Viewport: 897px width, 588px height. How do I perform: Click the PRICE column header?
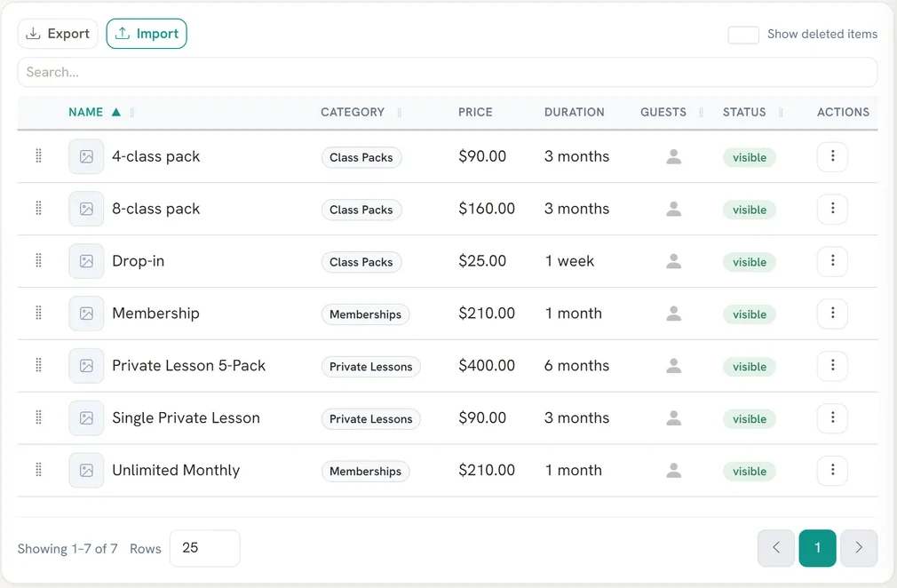(475, 112)
